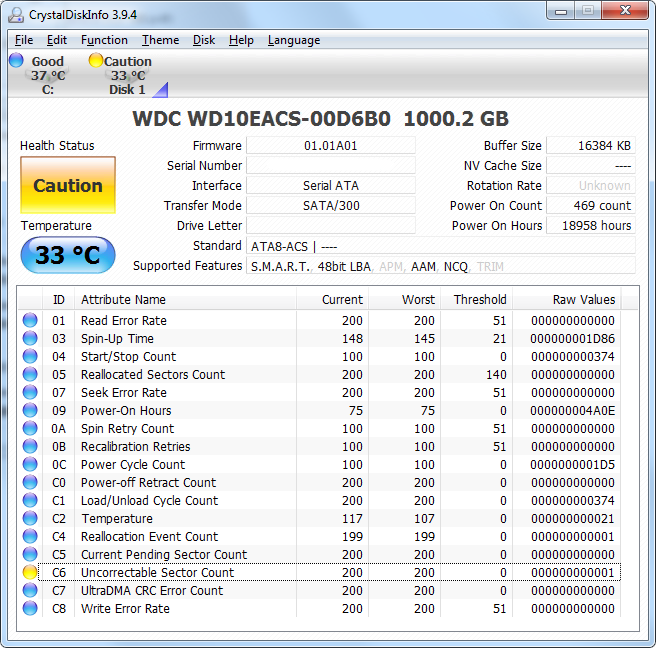
Task: Click the Power On Hours value 18958 hours
Action: (x=591, y=225)
